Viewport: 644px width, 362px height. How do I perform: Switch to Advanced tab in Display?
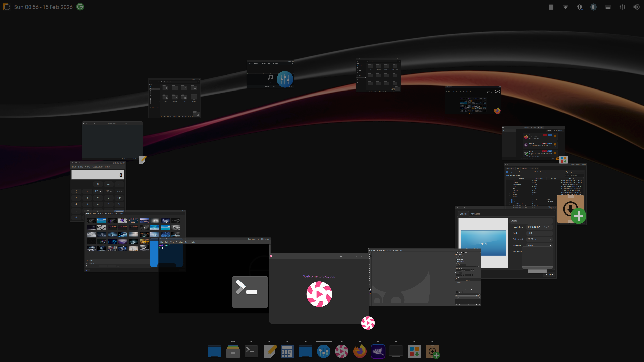(x=475, y=214)
